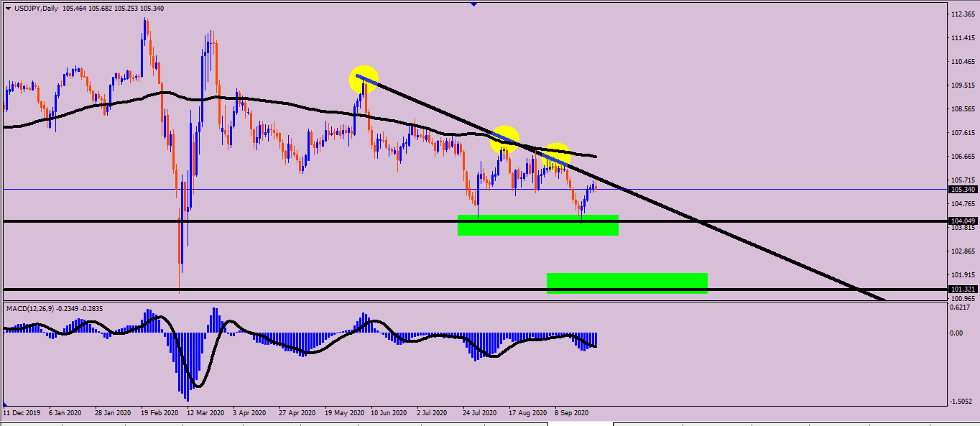Viewport: 980px width, 426px height.
Task: Select the blue chart shift triangle at top
Action: coord(473,4)
